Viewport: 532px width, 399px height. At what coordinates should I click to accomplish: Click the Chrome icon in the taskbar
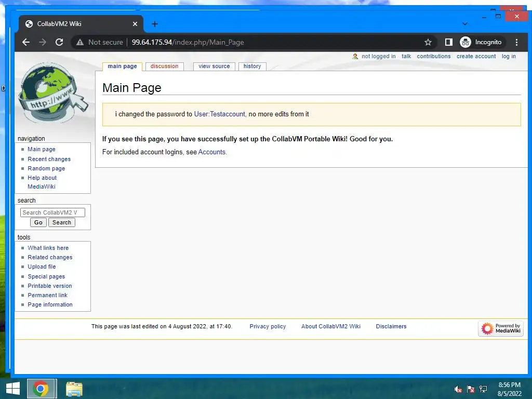[41, 389]
